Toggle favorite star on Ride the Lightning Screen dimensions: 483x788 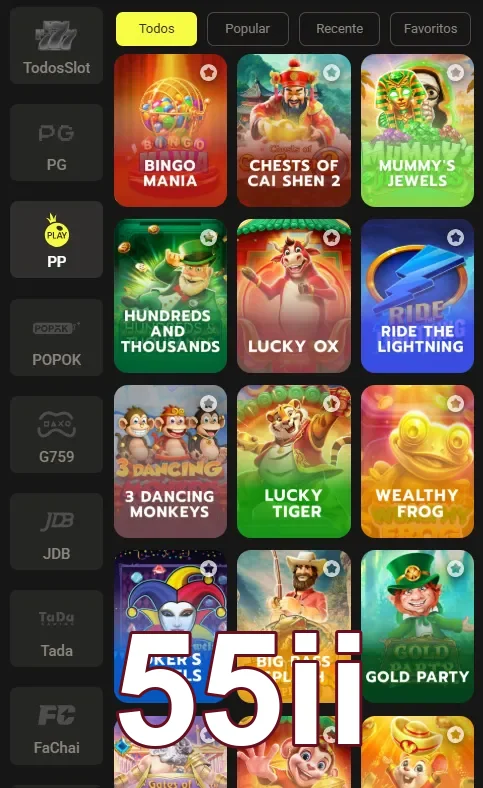click(455, 237)
